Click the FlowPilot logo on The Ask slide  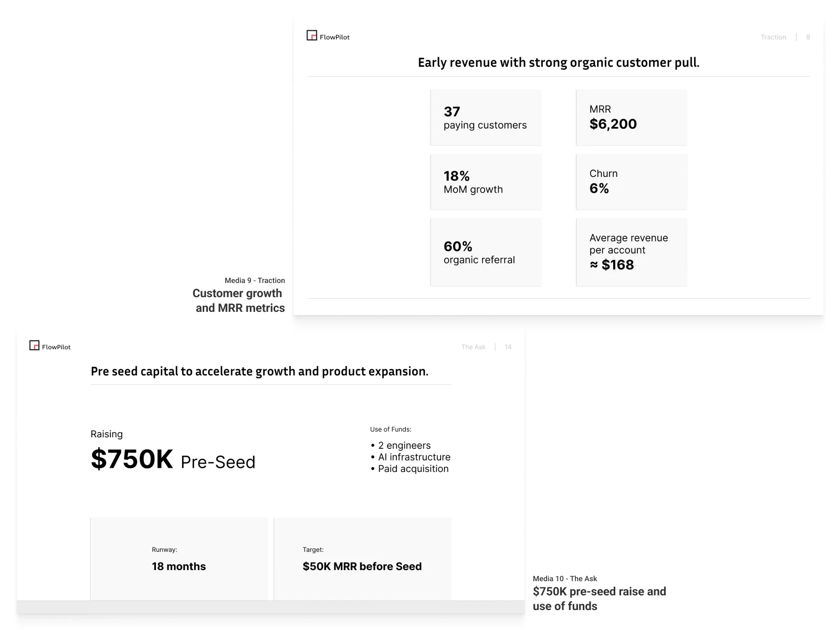pyautogui.click(x=50, y=346)
